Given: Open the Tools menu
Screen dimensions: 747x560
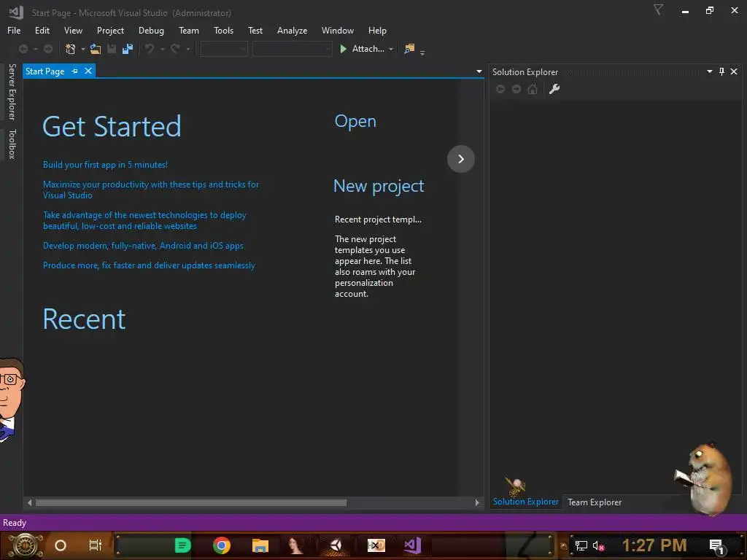Looking at the screenshot, I should tap(223, 31).
